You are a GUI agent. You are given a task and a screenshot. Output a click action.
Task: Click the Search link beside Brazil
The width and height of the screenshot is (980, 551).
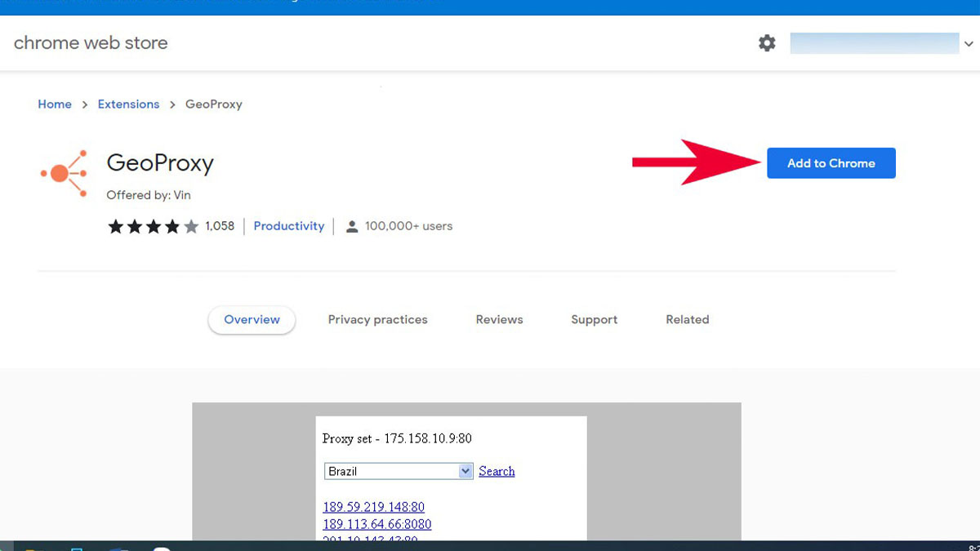coord(497,471)
